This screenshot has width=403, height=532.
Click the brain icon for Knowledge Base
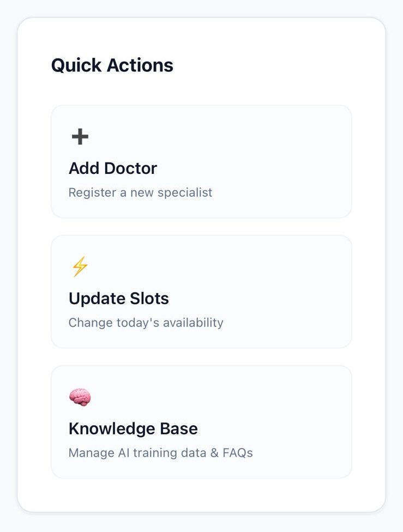click(x=80, y=397)
